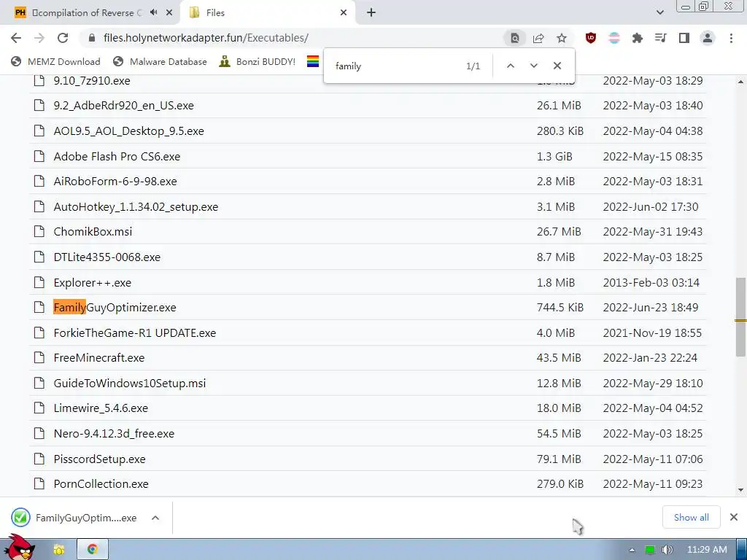This screenshot has height=560, width=747.
Task: Go back to the previous page
Action: click(16, 38)
